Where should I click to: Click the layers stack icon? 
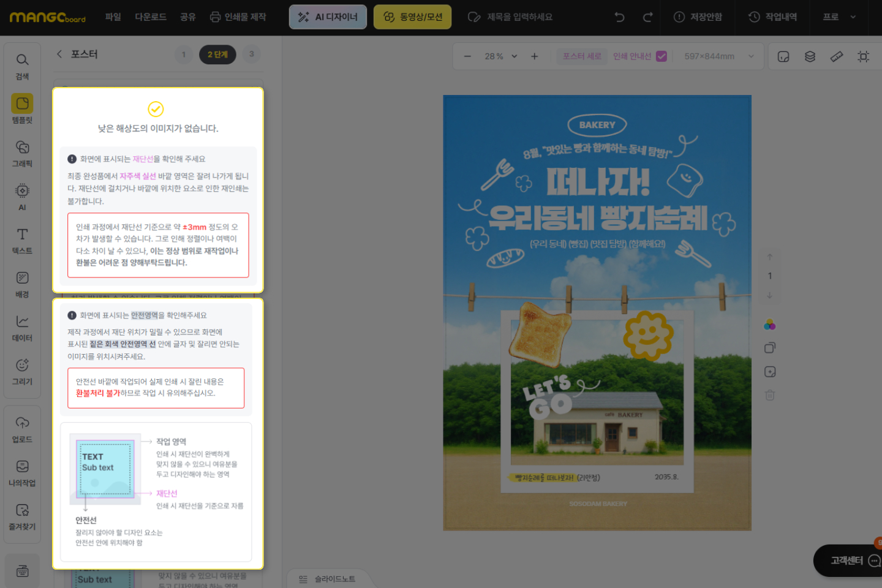pyautogui.click(x=810, y=56)
